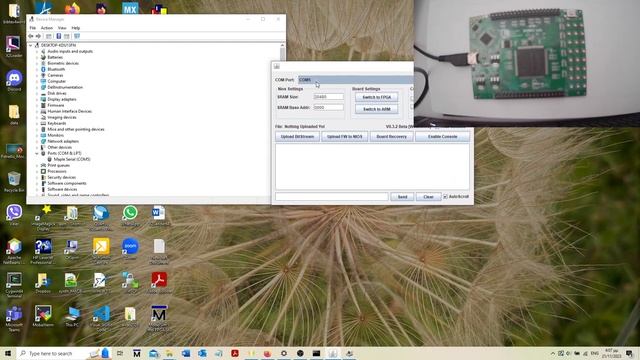The width and height of the screenshot is (640, 360).
Task: Expand the Bluetooth node
Action: click(37, 69)
